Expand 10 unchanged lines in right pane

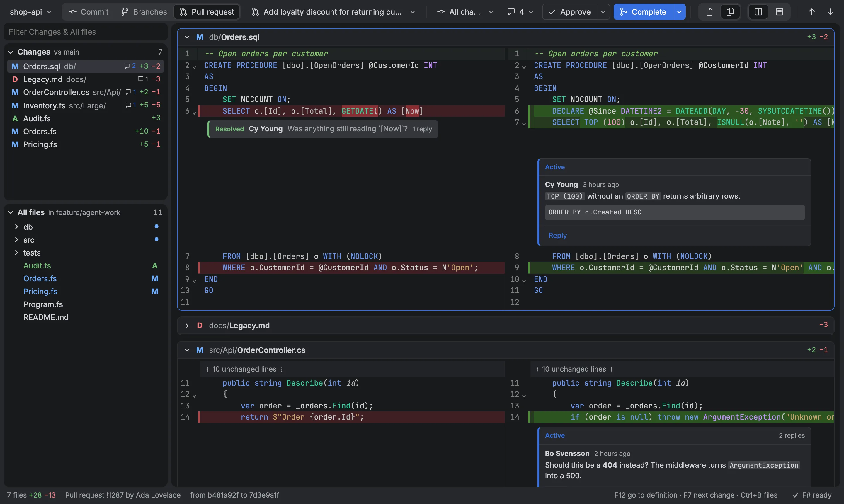(x=574, y=369)
